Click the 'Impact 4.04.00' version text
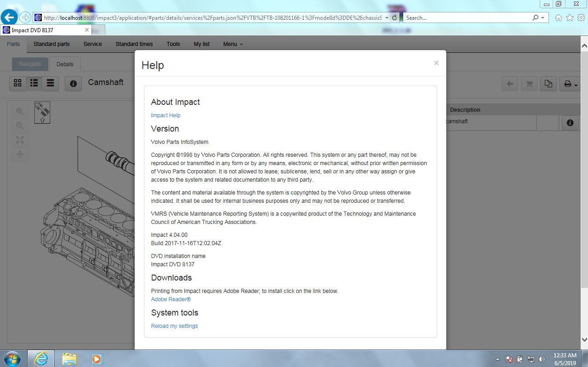Screen dimensions: 588x367 pos(169,235)
